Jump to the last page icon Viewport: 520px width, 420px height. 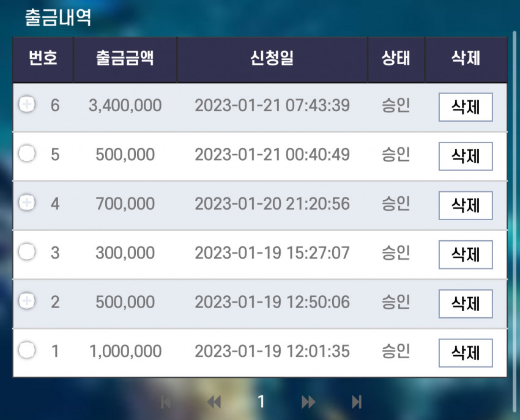pyautogui.click(x=357, y=402)
